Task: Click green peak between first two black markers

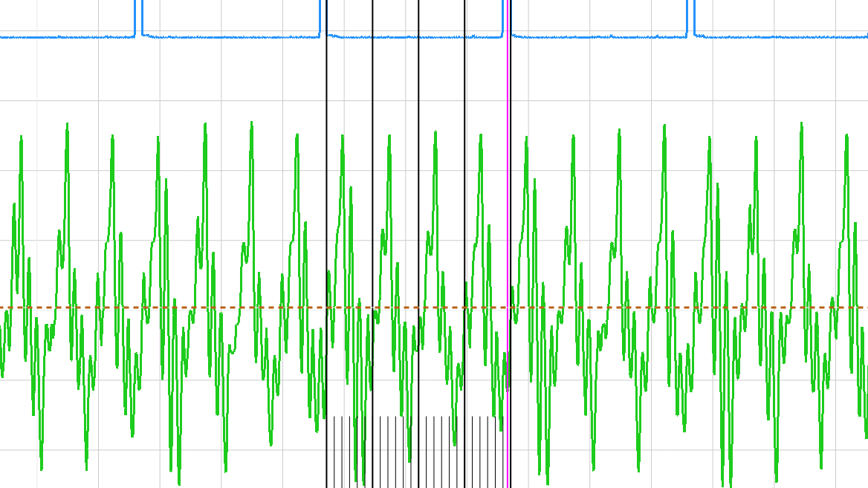Action: [x=343, y=137]
